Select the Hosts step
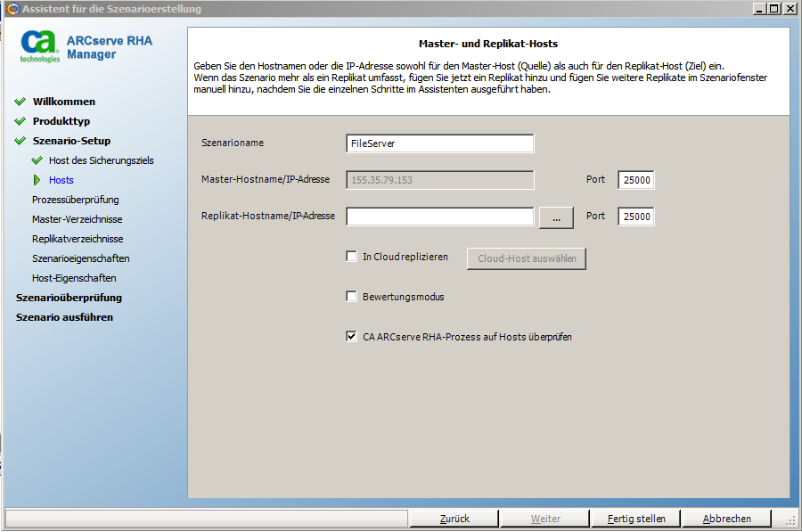The height and width of the screenshot is (532, 802). tap(61, 180)
